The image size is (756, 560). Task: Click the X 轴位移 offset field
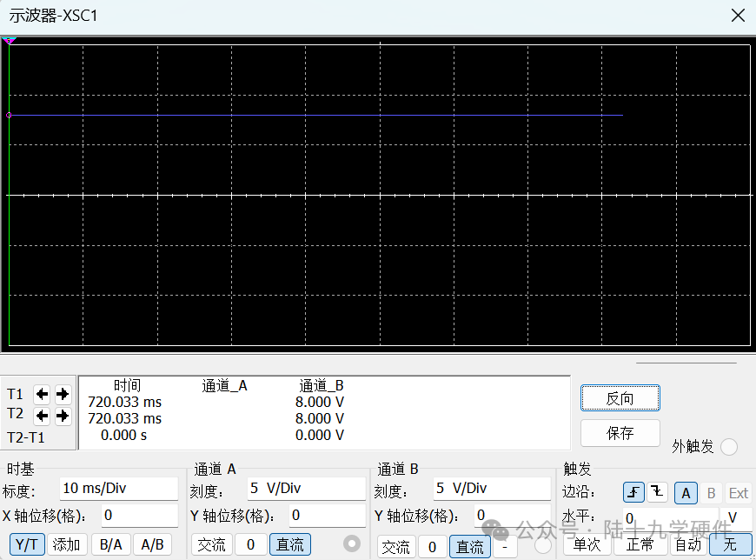pyautogui.click(x=140, y=516)
